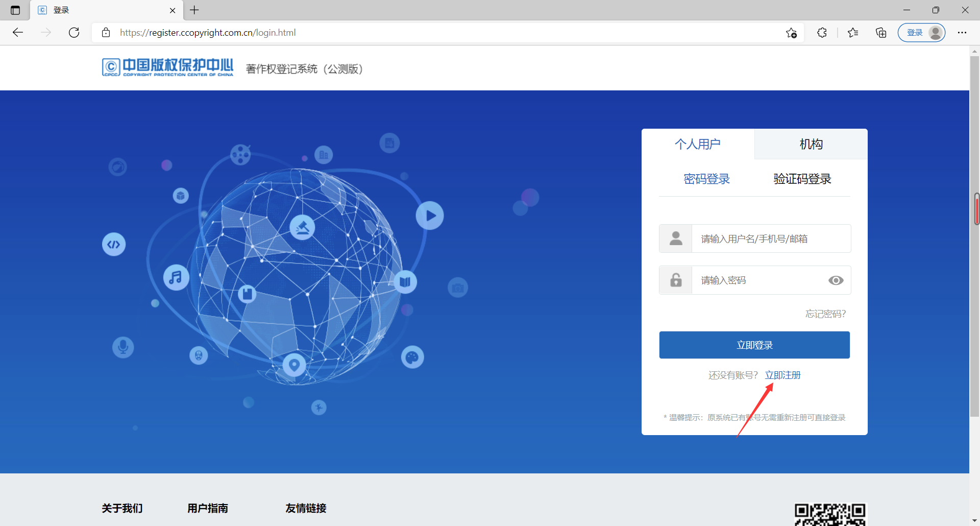This screenshot has width=980, height=526.
Task: Switch to 密码登录 login mode
Action: (706, 178)
